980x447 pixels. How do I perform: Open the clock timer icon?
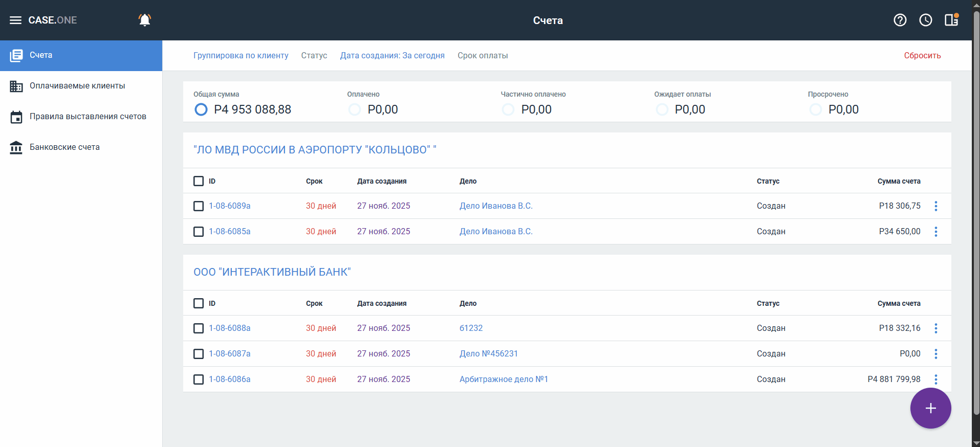(x=925, y=20)
